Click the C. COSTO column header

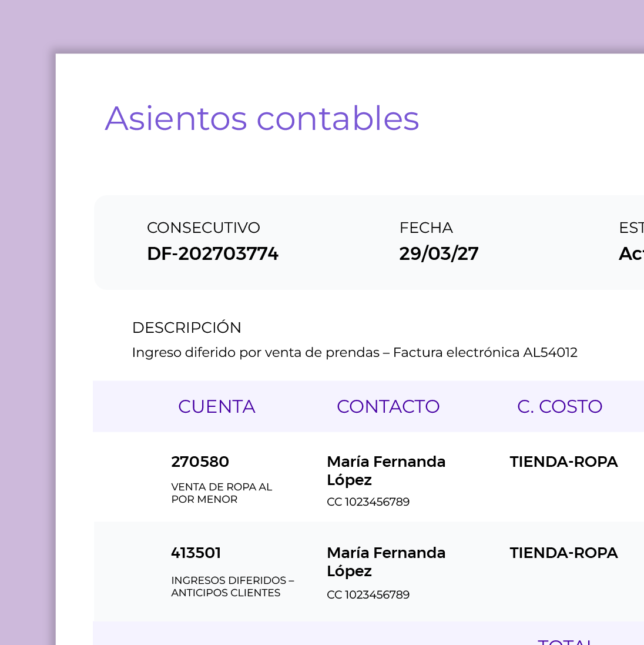(560, 406)
